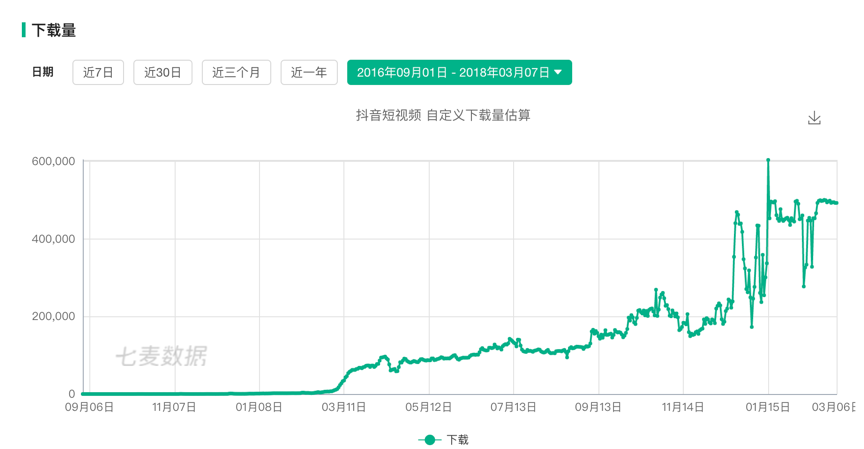This screenshot has width=864, height=449.
Task: Click the 下载量 section heading
Action: click(x=54, y=30)
